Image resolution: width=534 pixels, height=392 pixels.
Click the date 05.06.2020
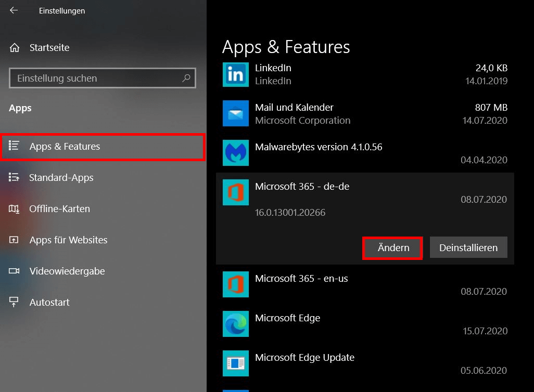tap(484, 370)
